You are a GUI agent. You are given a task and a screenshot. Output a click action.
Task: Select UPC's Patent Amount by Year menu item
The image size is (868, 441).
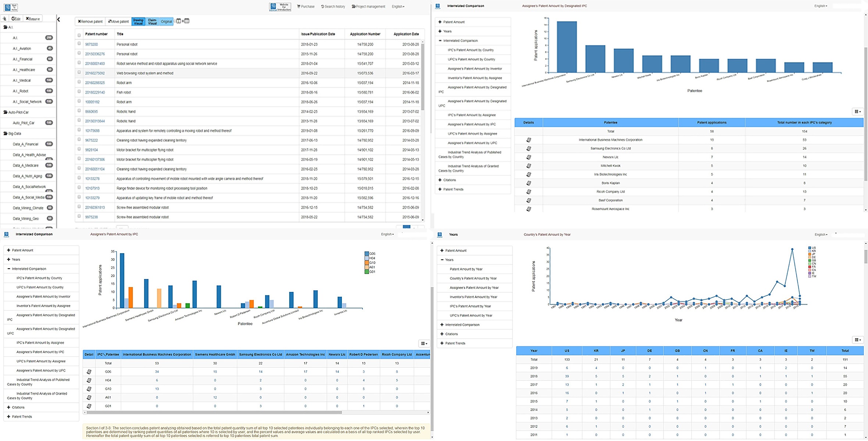[471, 316]
